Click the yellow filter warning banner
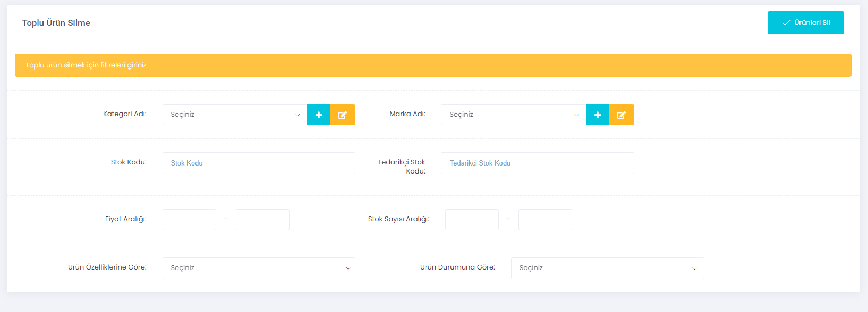 tap(433, 65)
